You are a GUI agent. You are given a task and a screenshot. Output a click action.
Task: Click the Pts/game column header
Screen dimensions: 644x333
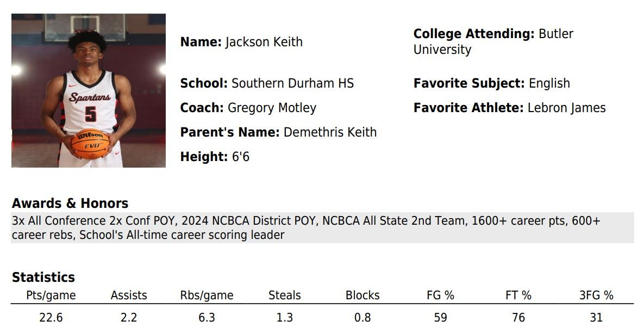point(51,295)
